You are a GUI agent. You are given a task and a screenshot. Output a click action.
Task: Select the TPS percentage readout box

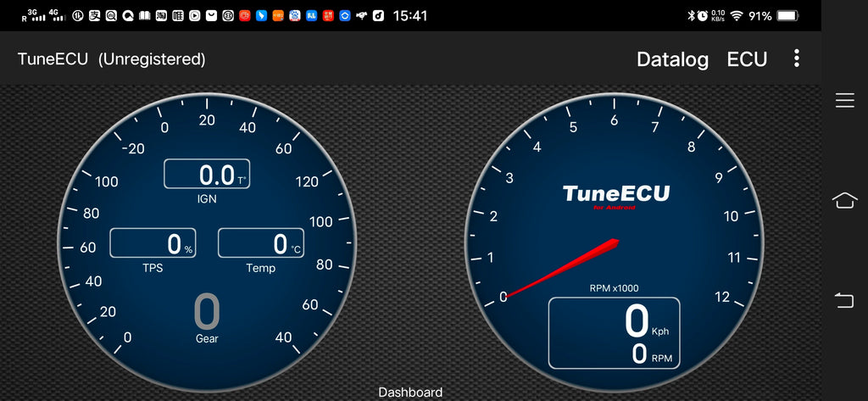[x=153, y=242]
